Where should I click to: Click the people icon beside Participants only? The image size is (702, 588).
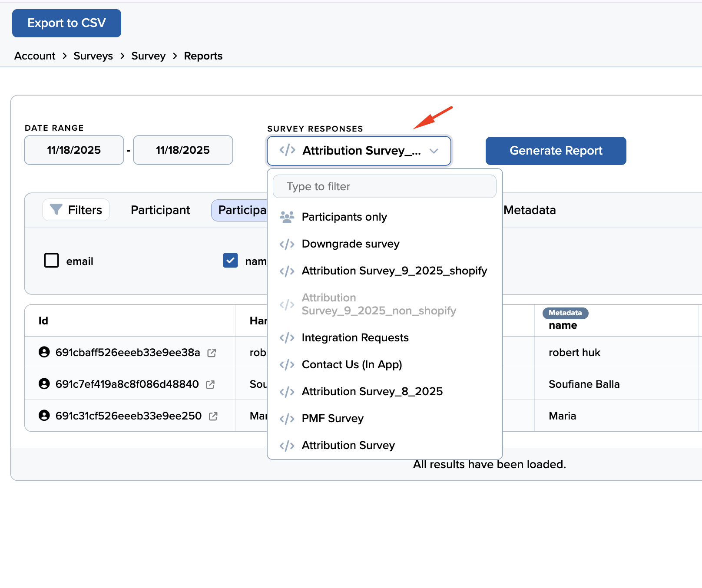pos(287,217)
